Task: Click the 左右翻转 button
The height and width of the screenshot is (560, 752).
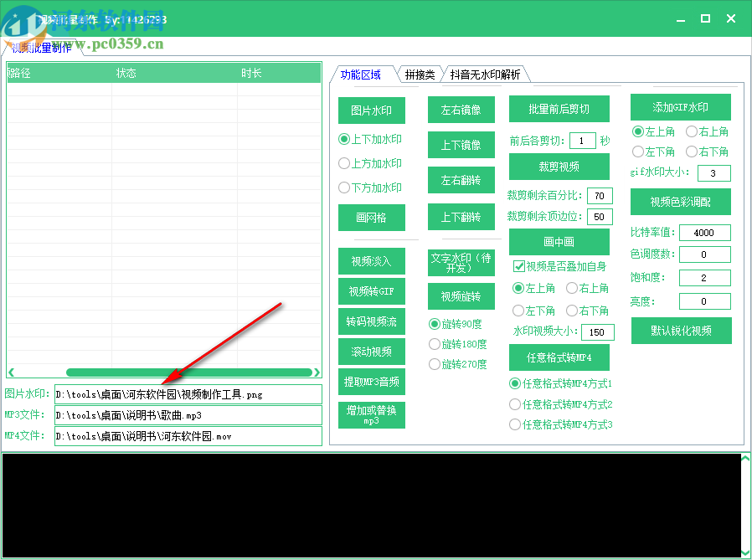Action: pos(461,180)
